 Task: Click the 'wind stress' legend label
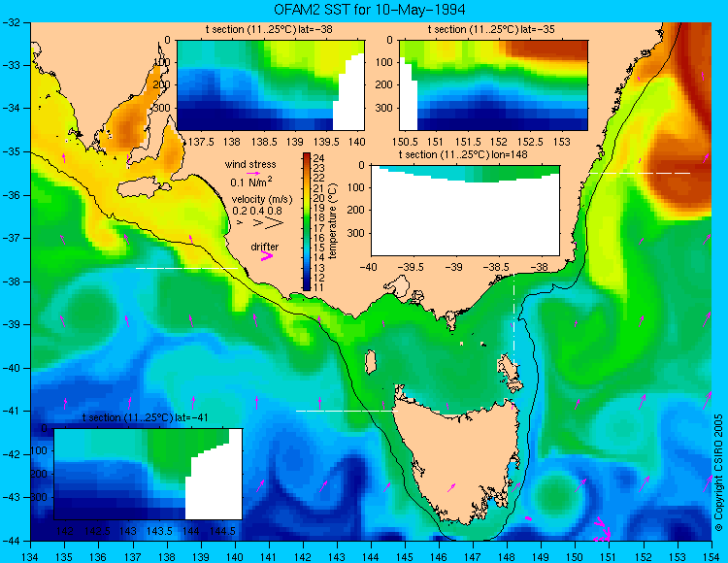point(250,164)
